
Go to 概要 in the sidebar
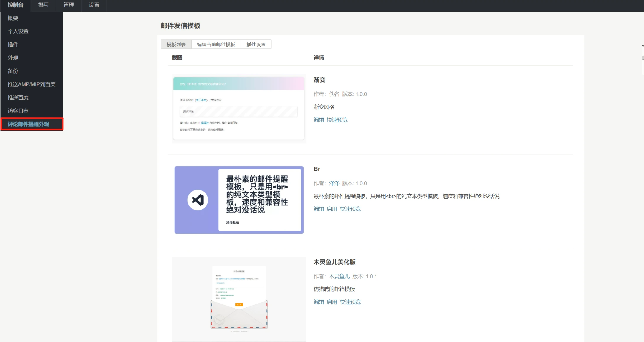13,18
